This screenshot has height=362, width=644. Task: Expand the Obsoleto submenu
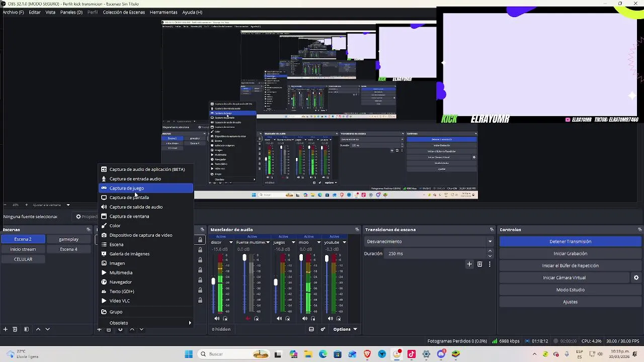[x=145, y=323]
